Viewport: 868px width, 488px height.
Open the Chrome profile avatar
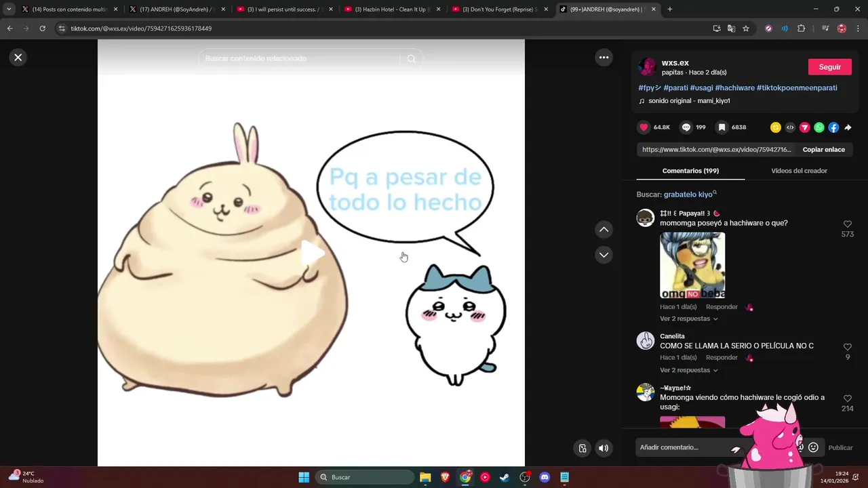point(842,28)
